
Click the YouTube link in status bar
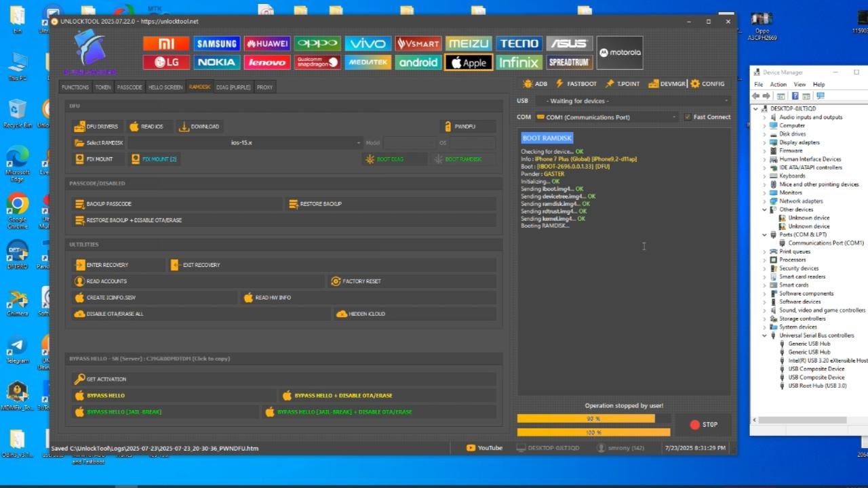coord(485,448)
